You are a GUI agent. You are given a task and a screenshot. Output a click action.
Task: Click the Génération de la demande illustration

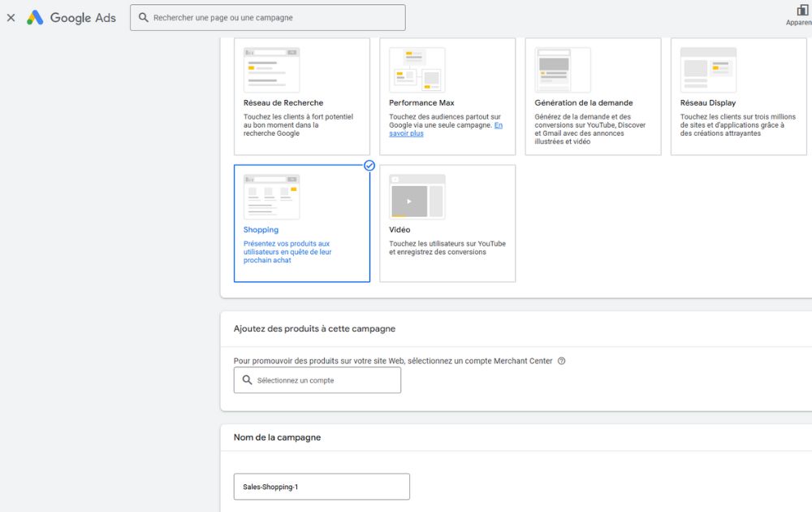click(x=563, y=70)
